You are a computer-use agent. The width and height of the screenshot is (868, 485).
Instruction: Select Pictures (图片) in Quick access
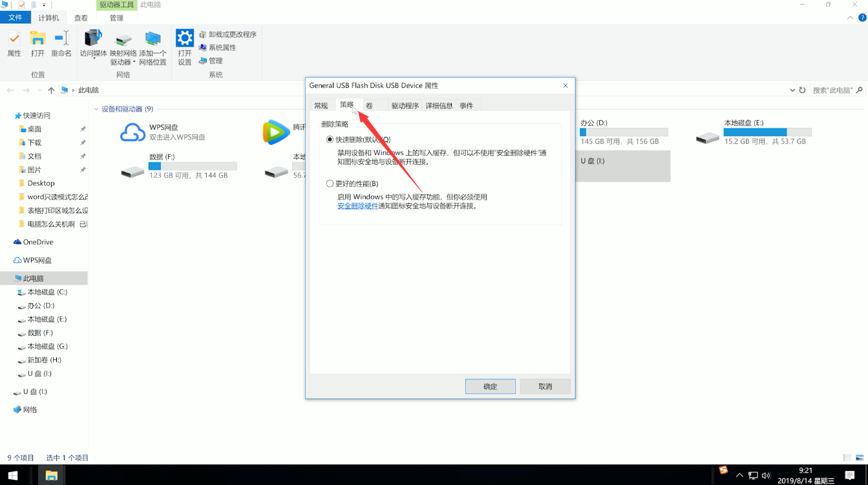[x=34, y=170]
